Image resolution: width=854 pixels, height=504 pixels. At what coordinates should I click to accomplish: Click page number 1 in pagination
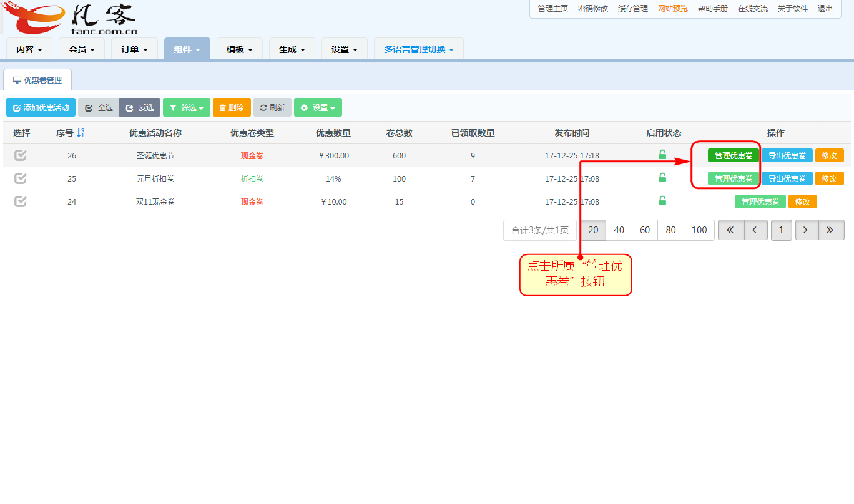[781, 230]
